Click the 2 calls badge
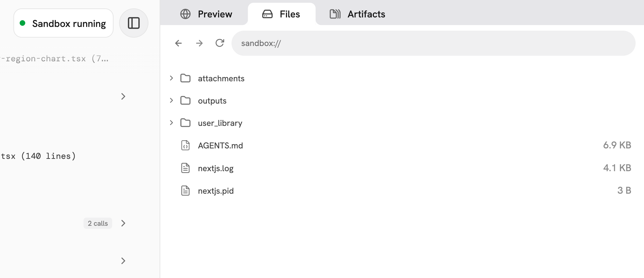644x278 pixels. pos(98,223)
